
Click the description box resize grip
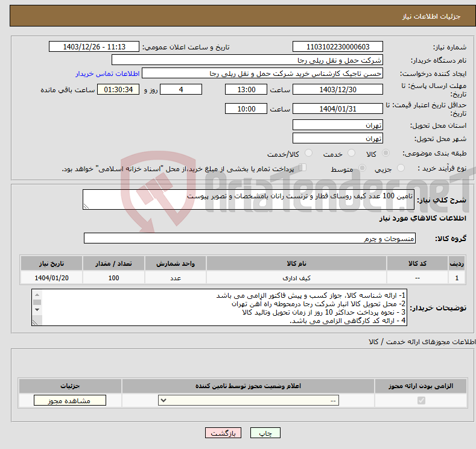point(86,206)
